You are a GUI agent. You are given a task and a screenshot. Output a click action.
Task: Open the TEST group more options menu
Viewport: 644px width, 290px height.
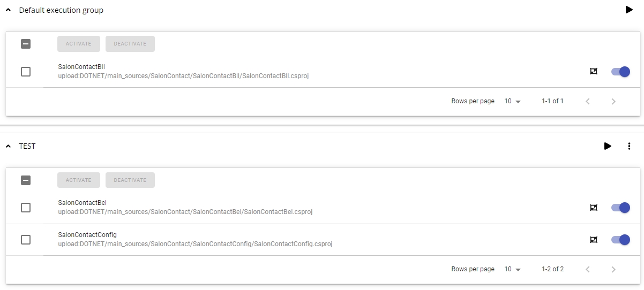coord(629,146)
